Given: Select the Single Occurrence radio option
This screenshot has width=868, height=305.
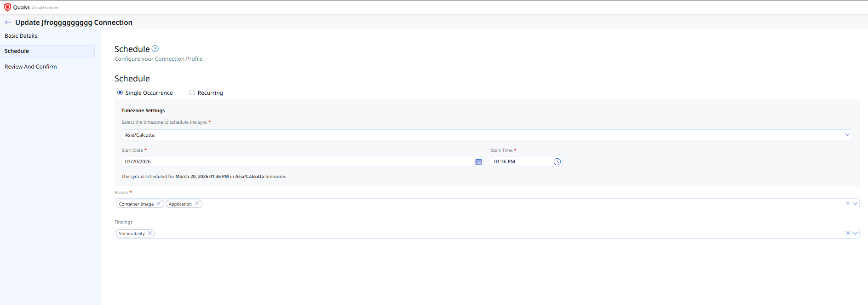Looking at the screenshot, I should click(120, 92).
